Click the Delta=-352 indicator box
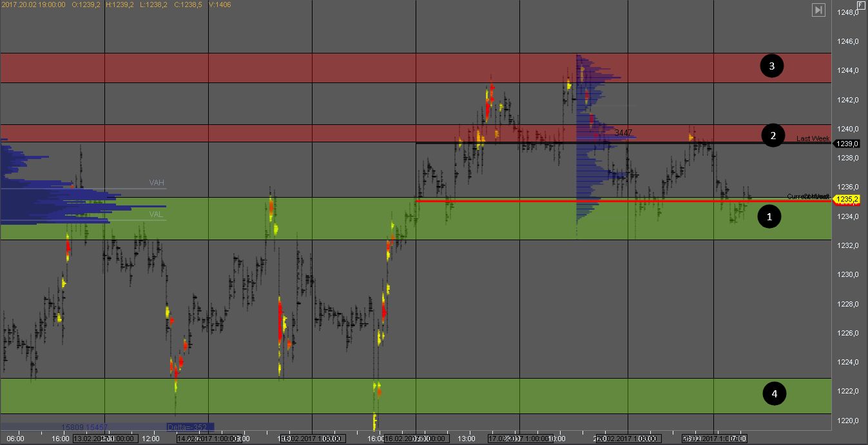 (189, 426)
